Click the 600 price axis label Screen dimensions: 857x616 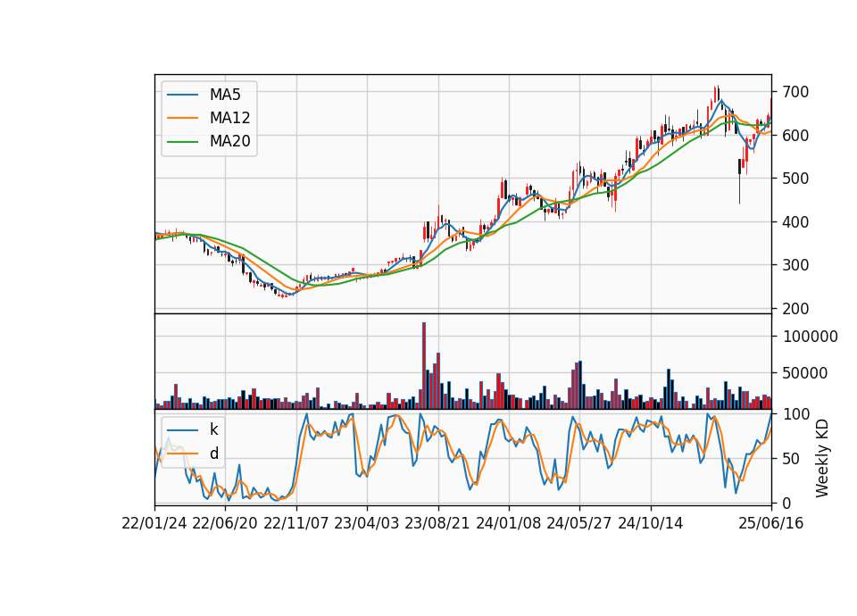795,136
